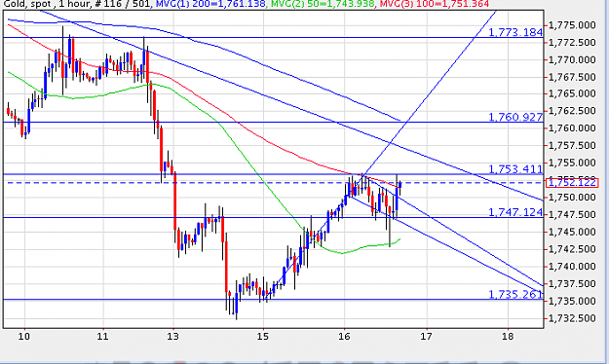Click the 1,732.500 price axis tick
This screenshot has width=609, height=364.
572,318
